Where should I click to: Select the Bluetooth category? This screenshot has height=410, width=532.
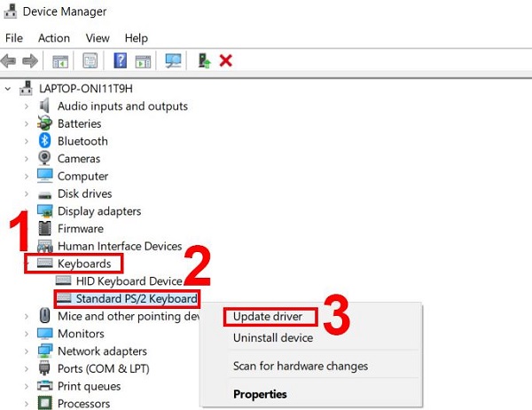[x=82, y=141]
